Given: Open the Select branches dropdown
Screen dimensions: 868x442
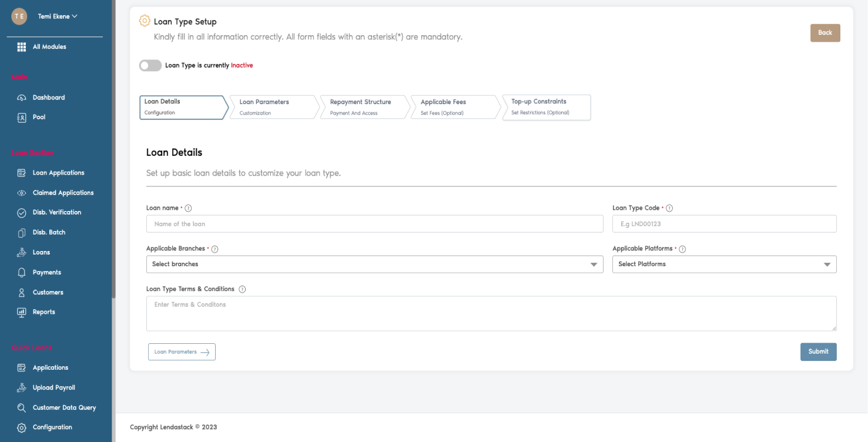Looking at the screenshot, I should [374, 264].
